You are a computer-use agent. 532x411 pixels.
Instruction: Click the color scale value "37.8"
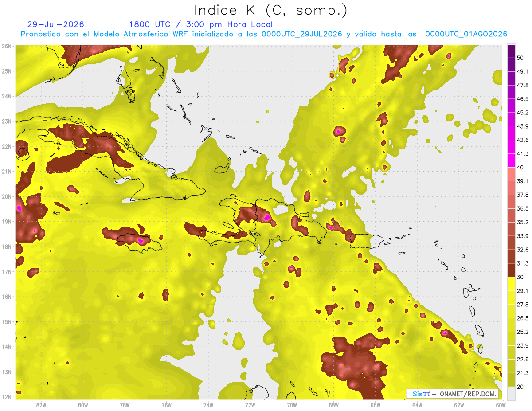click(x=523, y=195)
